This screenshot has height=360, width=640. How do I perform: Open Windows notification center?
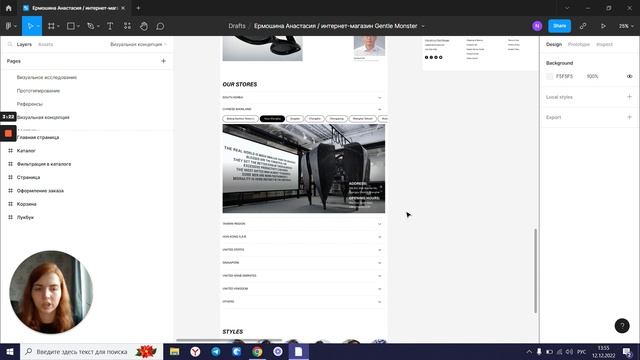pyautogui.click(x=627, y=351)
